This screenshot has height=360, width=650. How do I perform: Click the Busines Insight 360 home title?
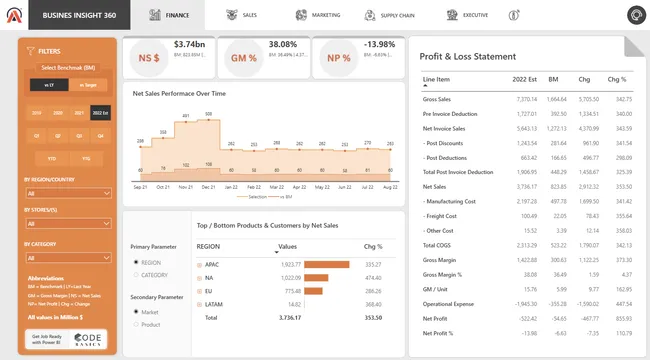coord(79,15)
